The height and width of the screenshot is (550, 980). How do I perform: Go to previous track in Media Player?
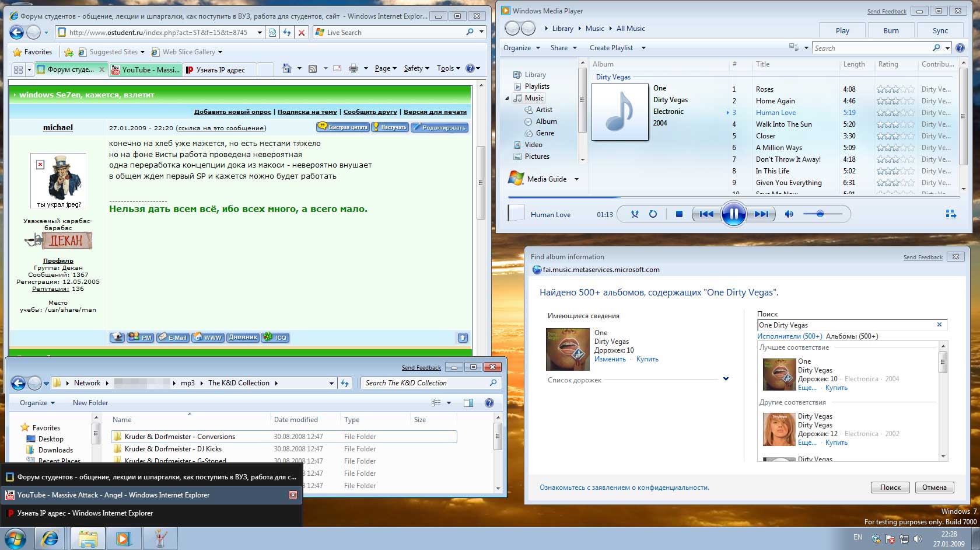[x=706, y=214]
